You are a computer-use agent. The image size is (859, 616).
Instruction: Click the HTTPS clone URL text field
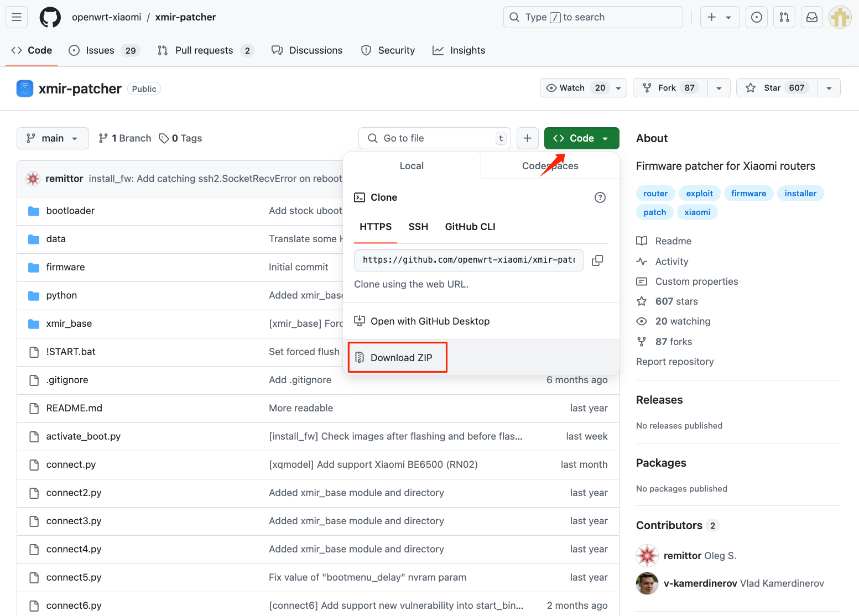coord(468,260)
